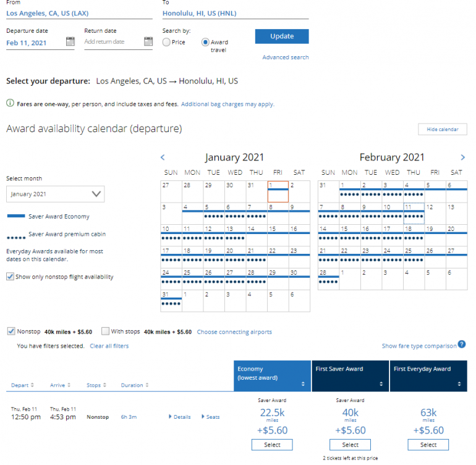
Task: Open the departure date calendar icon
Action: point(70,42)
